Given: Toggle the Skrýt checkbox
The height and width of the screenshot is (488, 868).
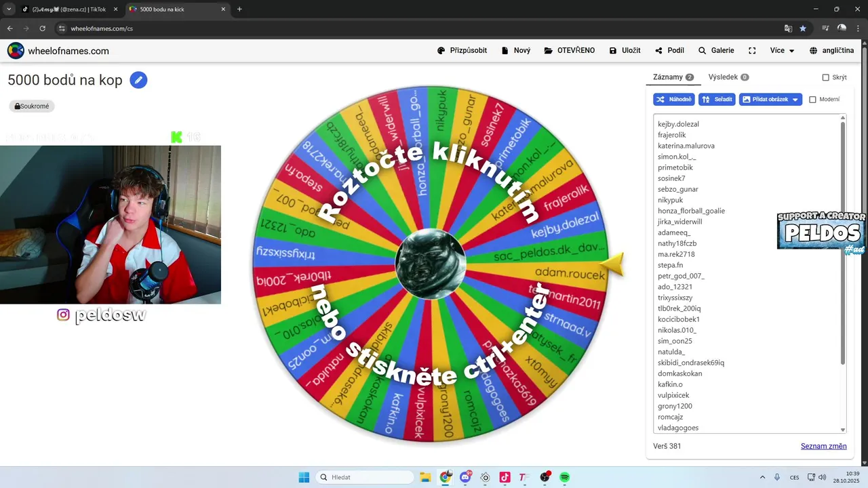Looking at the screenshot, I should click(826, 77).
